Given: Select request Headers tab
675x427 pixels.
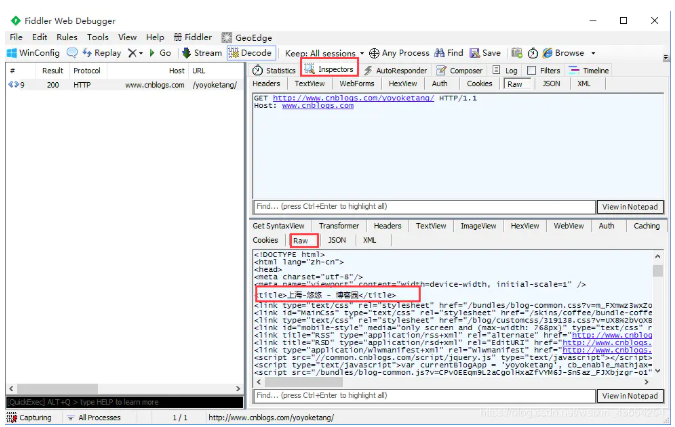Looking at the screenshot, I should pos(266,84).
